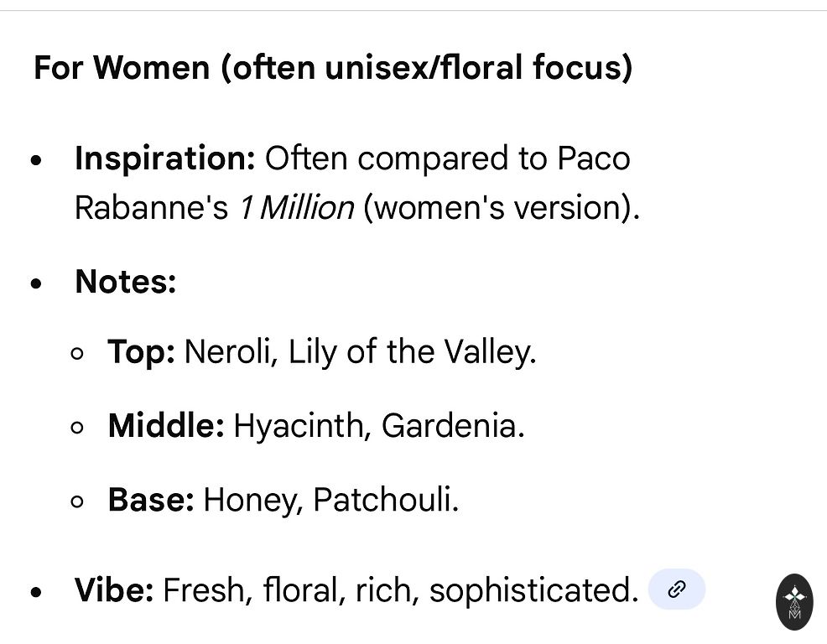Click the word 'Gardenia'
Viewport: 827px width, 644px height.
tap(451, 426)
